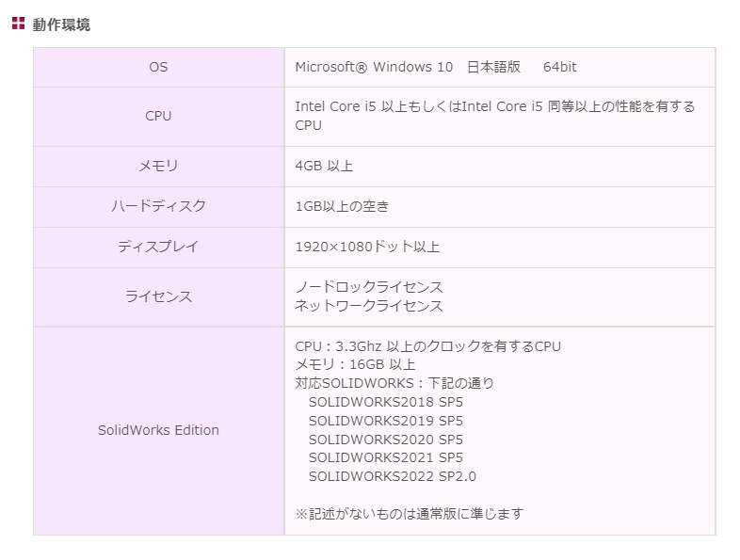740x560 pixels.
Task: Click the SOLIDWORKS2022 SP2.0 entry
Action: point(393,476)
